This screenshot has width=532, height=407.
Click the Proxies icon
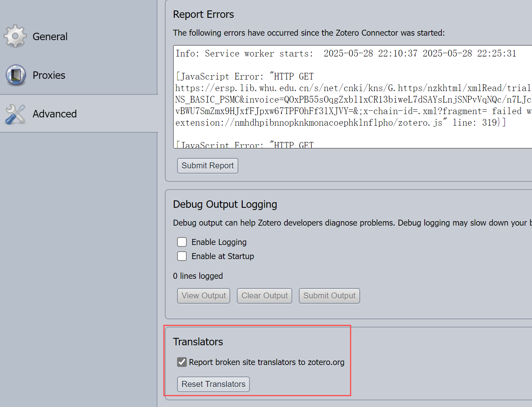16,75
